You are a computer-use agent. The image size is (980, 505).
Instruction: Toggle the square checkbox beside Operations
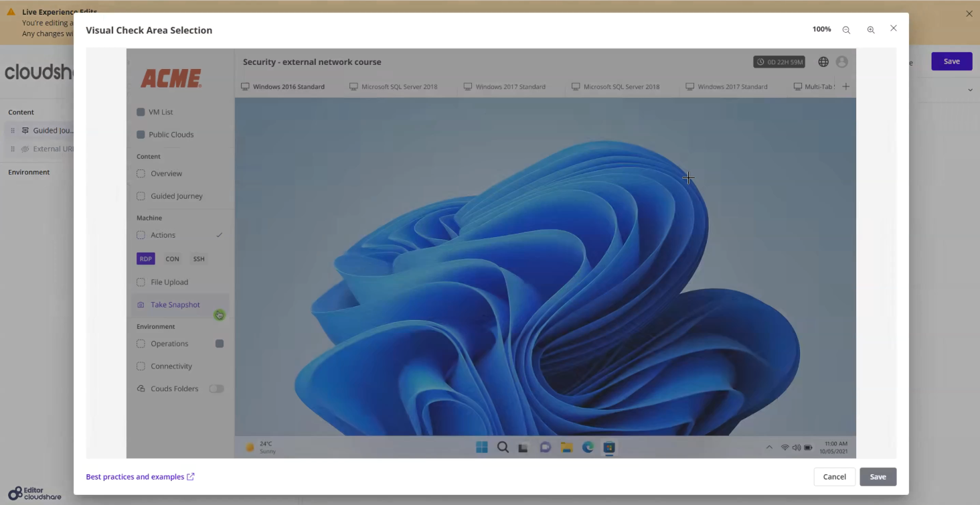[220, 344]
